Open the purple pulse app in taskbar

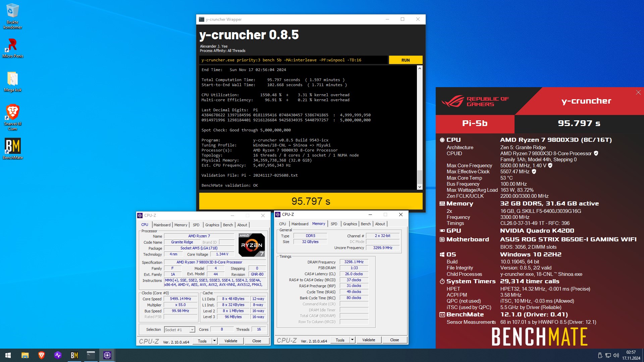coord(58,355)
